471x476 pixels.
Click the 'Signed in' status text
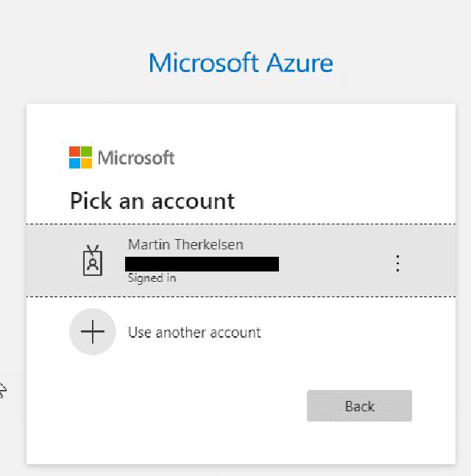point(152,279)
